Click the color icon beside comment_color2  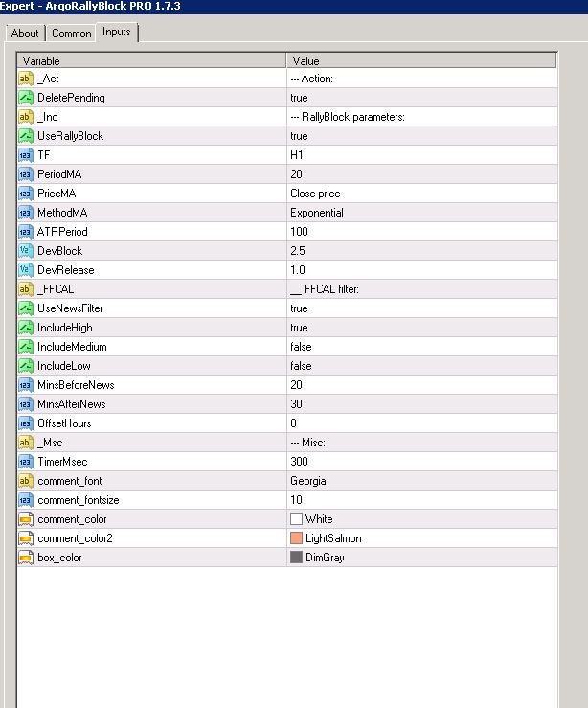(x=26, y=538)
